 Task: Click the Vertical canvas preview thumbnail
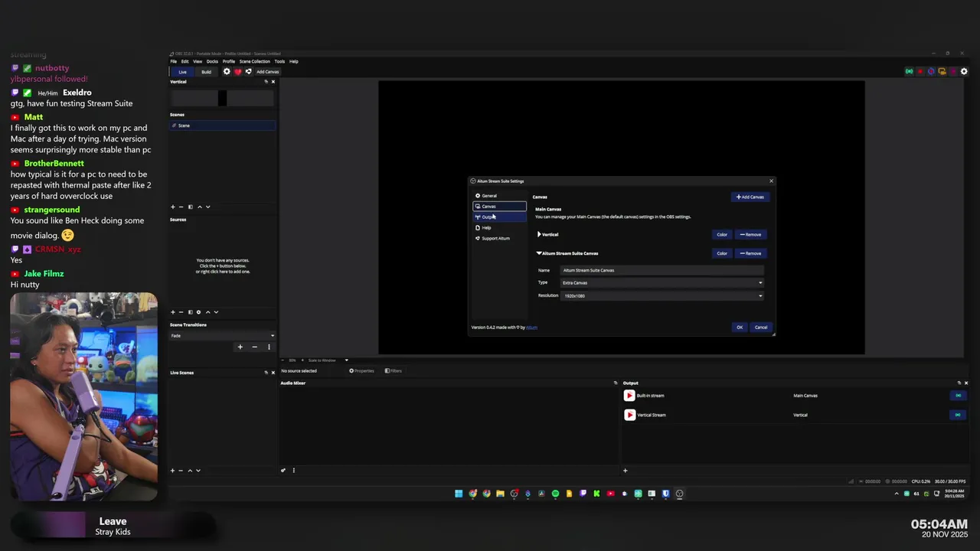(x=222, y=98)
